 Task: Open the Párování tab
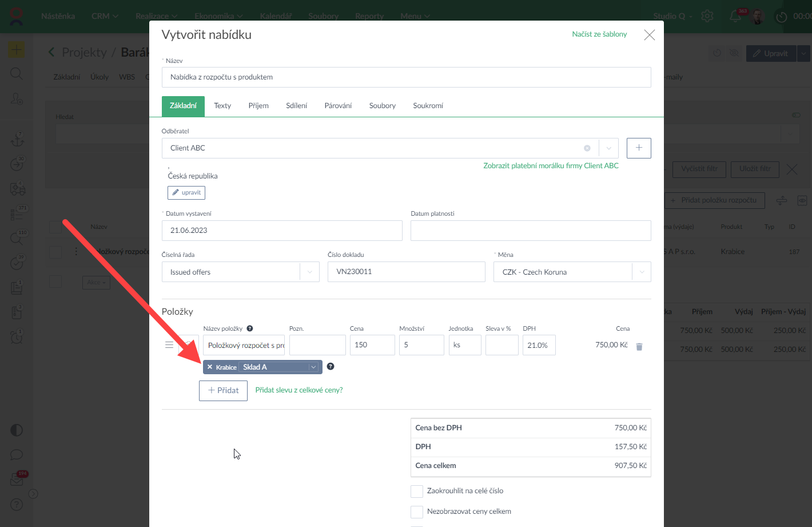338,106
